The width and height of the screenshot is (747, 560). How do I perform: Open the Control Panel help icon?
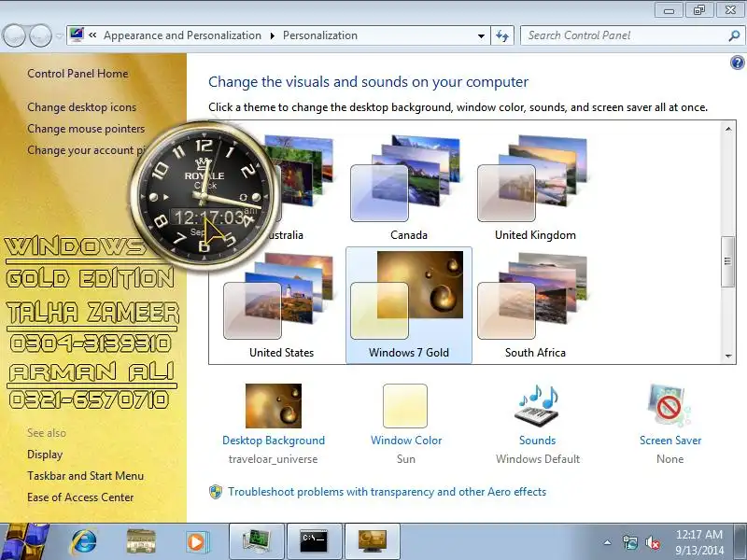(x=737, y=63)
